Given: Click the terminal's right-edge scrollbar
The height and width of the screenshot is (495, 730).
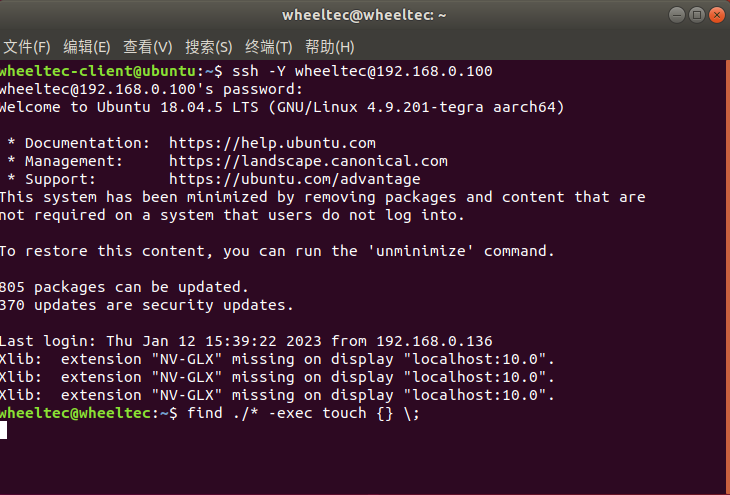Looking at the screenshot, I should click(x=728, y=277).
